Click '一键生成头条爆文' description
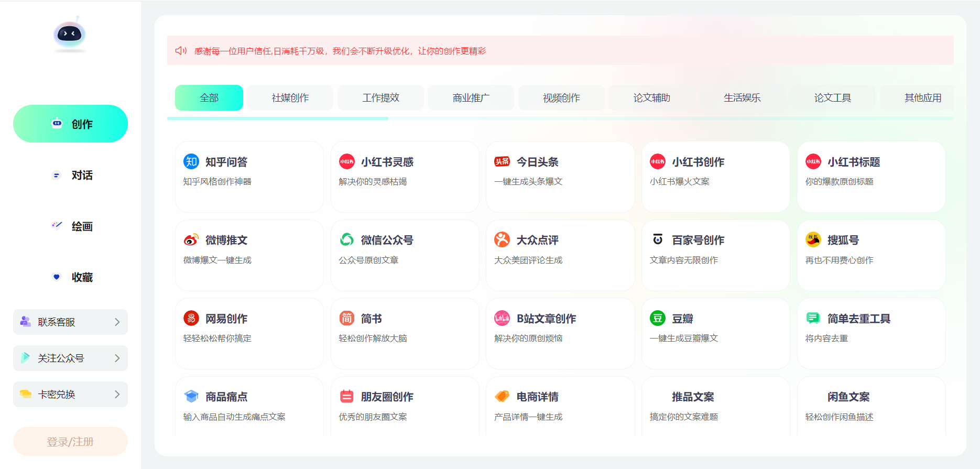Image resolution: width=980 pixels, height=469 pixels. tap(528, 181)
